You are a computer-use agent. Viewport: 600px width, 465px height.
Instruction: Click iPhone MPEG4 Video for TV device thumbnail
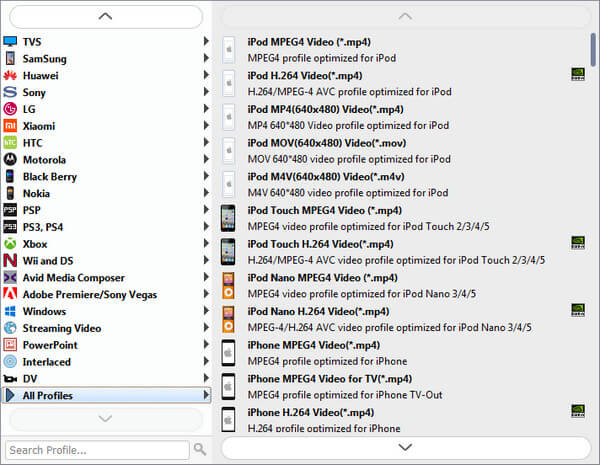pyautogui.click(x=228, y=387)
